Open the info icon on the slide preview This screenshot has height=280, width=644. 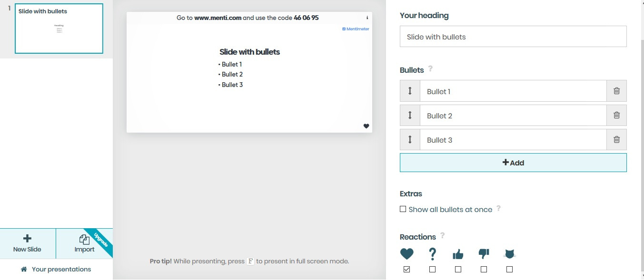click(367, 18)
